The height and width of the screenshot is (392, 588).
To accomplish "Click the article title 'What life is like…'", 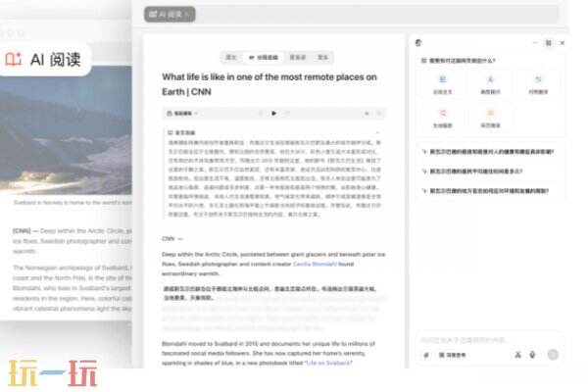I will [269, 84].
